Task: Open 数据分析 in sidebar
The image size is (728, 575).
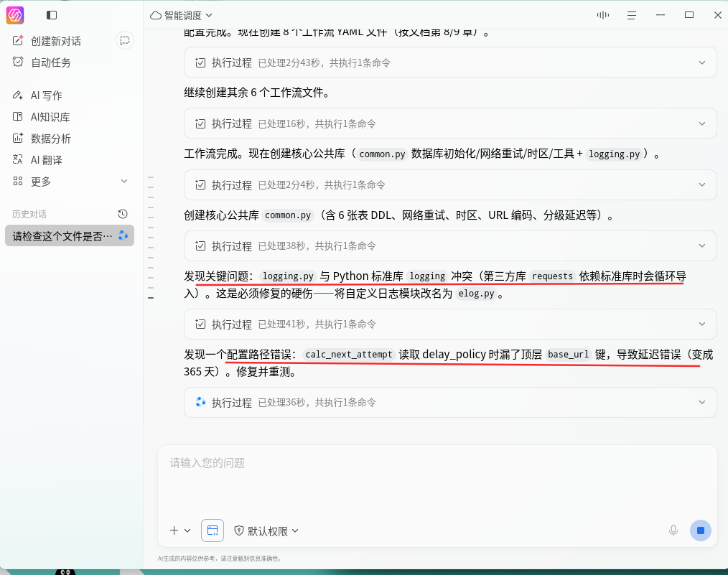Action: pos(50,139)
